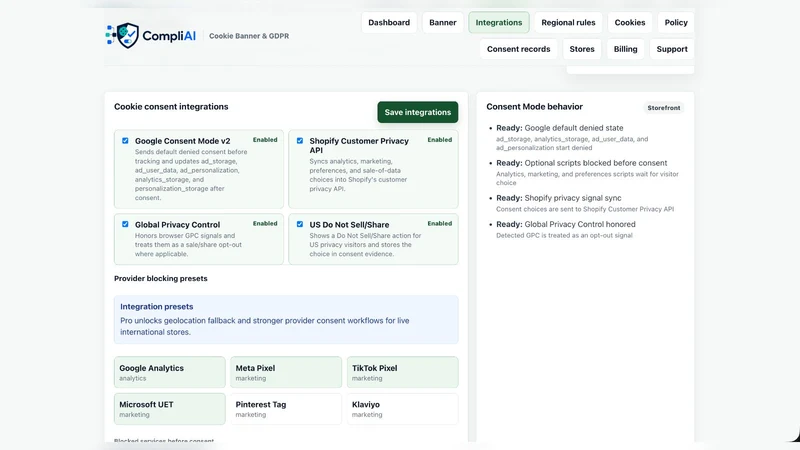The width and height of the screenshot is (800, 450).
Task: Switch to the Banner tab
Action: (x=442, y=22)
